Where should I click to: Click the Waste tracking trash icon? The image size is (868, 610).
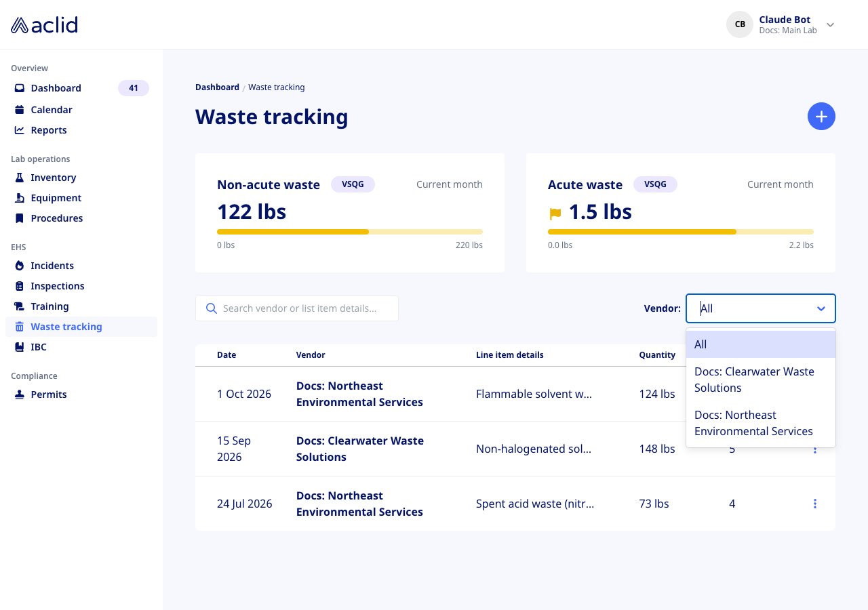[20, 327]
